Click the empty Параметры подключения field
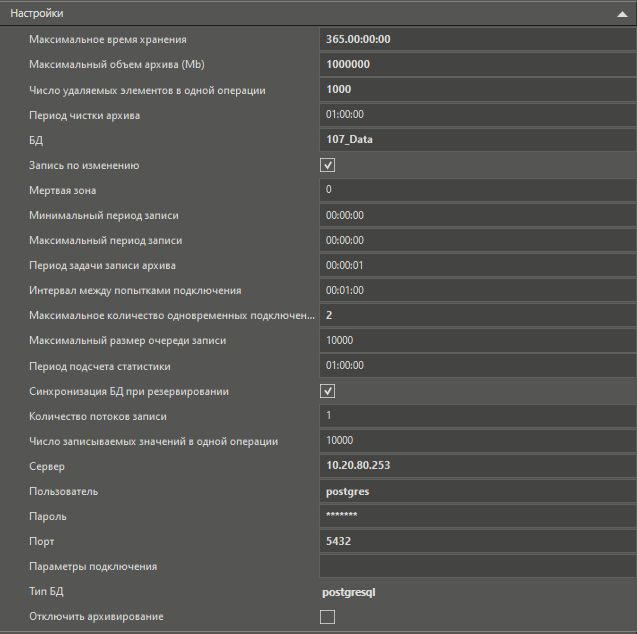 [x=476, y=567]
